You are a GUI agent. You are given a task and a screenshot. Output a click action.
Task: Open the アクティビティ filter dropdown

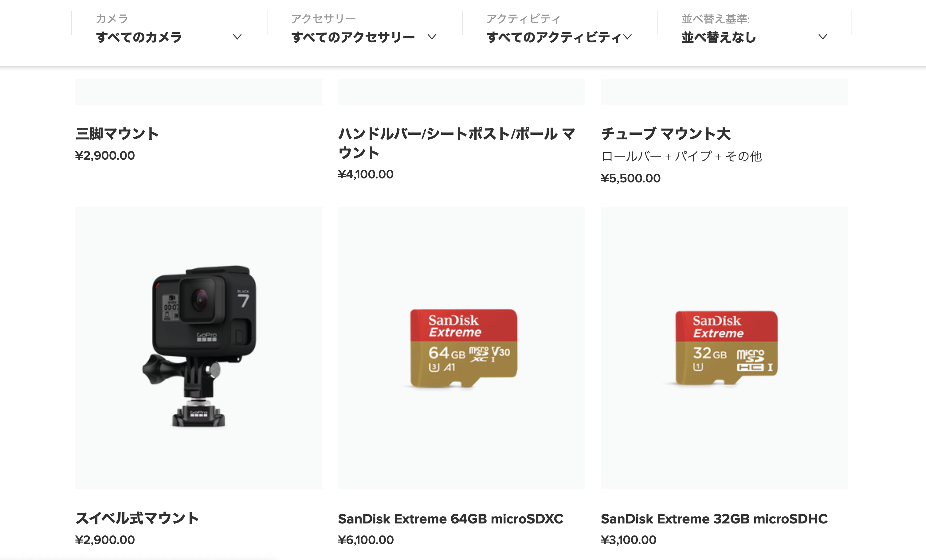click(x=559, y=28)
